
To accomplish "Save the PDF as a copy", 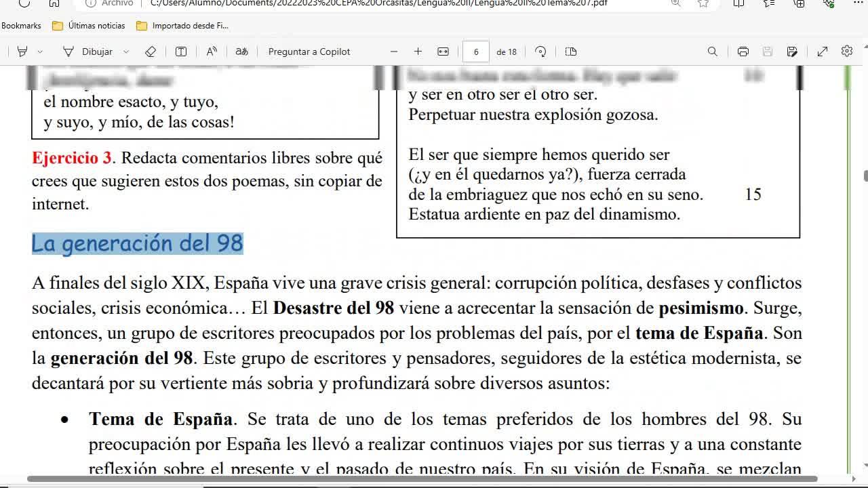I will (792, 52).
